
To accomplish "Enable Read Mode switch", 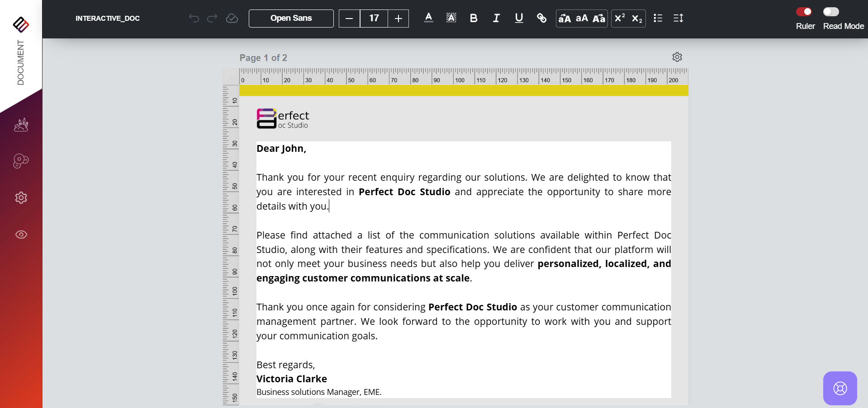I will (x=831, y=12).
